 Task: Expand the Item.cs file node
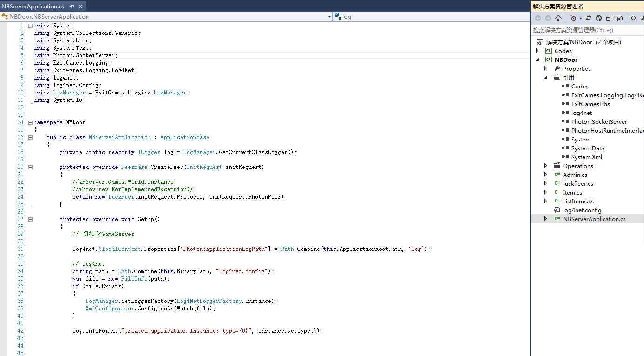[546, 192]
